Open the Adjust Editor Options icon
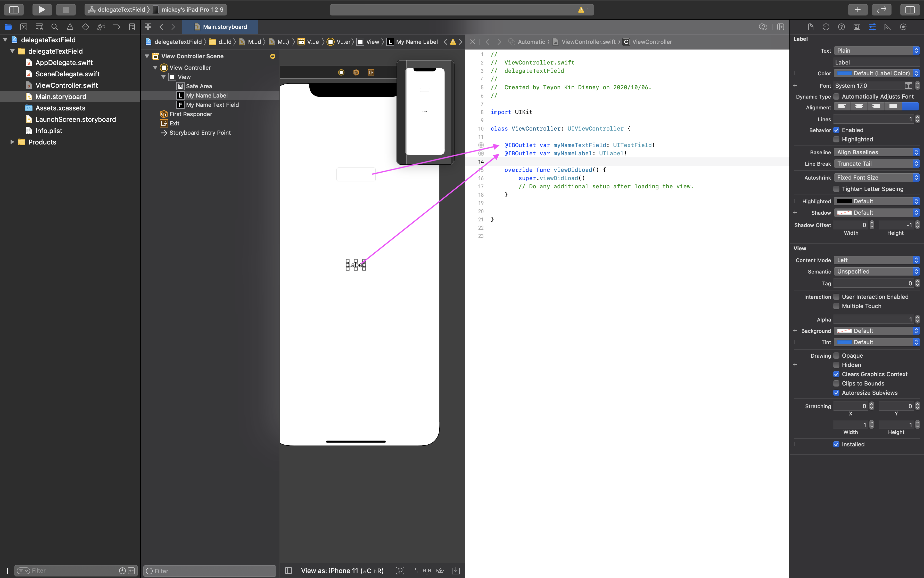The image size is (924, 578). (x=763, y=27)
